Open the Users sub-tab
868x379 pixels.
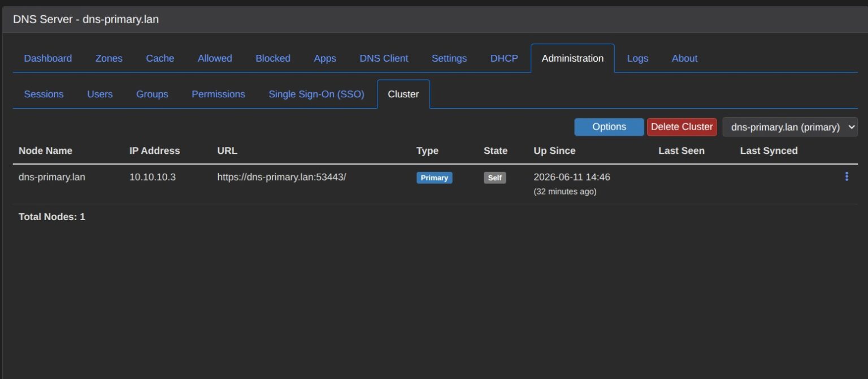[99, 94]
